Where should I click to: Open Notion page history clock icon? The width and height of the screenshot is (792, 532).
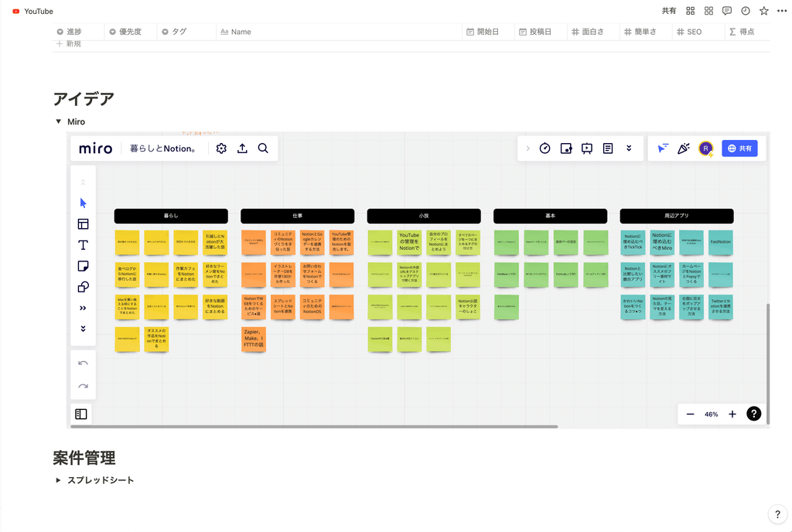coord(746,11)
